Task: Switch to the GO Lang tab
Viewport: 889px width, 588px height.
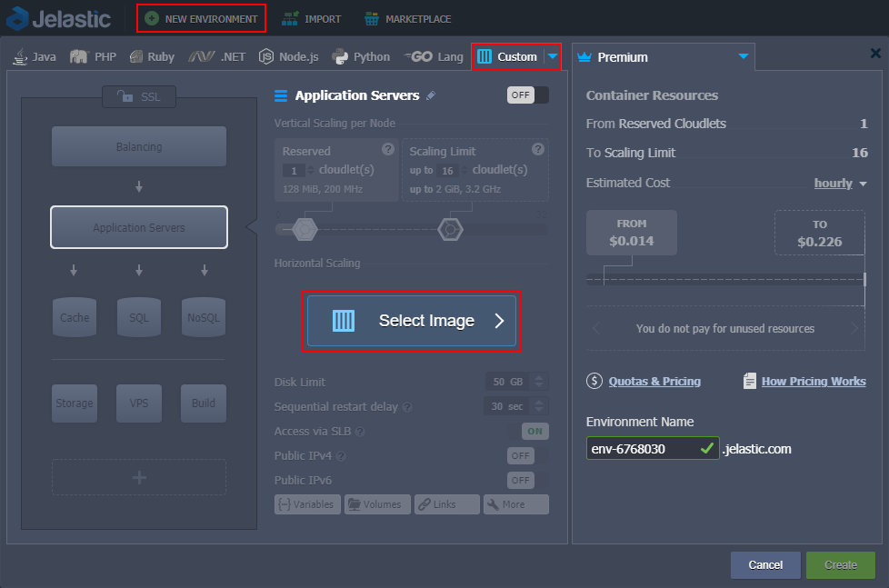Action: [434, 56]
